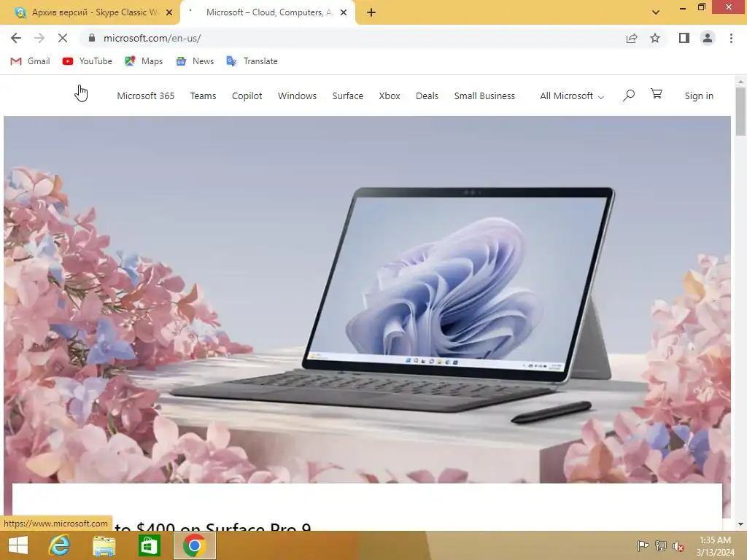This screenshot has width=747, height=560.
Task: Go to the Copilot page
Action: 247,96
